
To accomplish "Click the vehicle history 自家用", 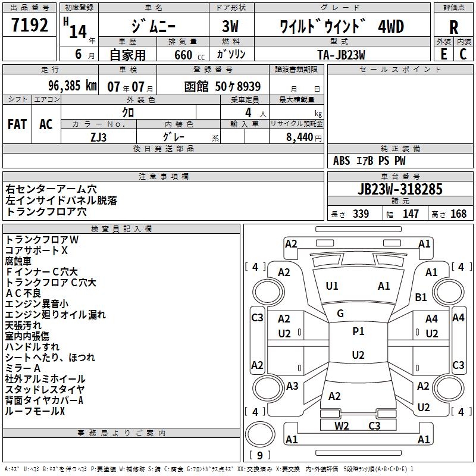I will point(127,55).
